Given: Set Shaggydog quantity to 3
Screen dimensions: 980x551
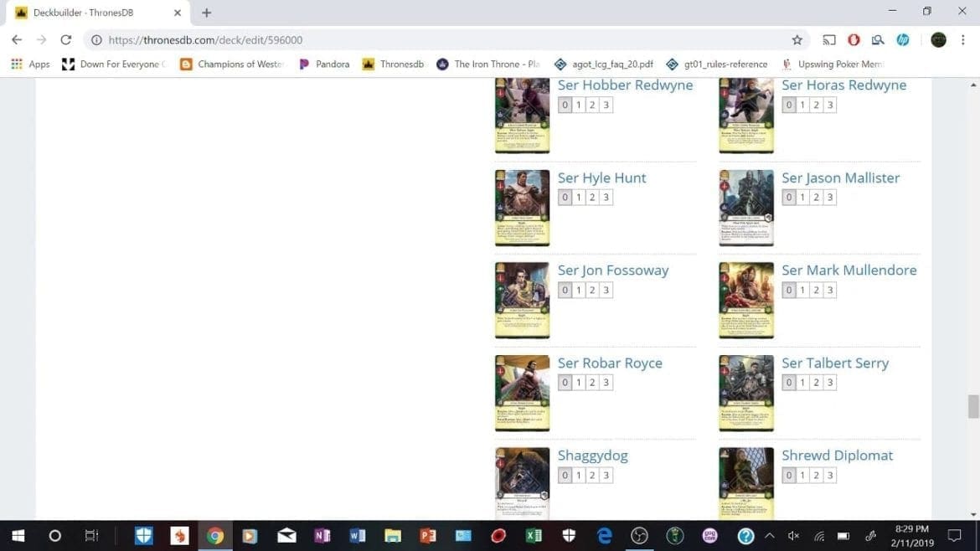Looking at the screenshot, I should tap(606, 476).
